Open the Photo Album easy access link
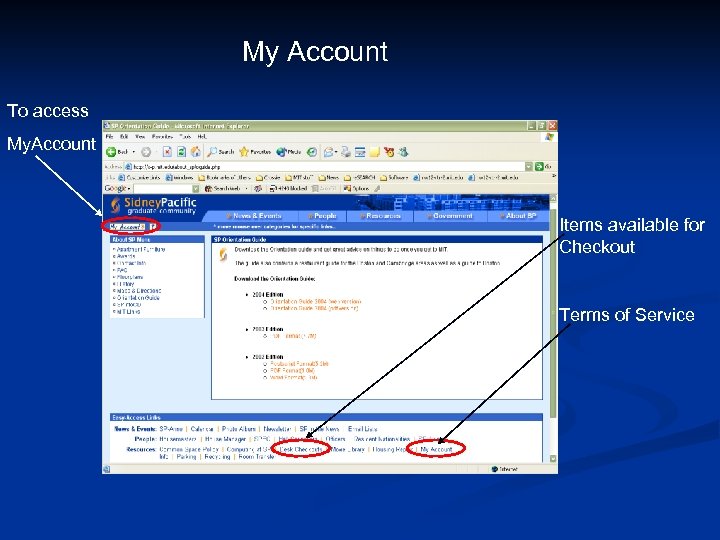 (x=239, y=429)
